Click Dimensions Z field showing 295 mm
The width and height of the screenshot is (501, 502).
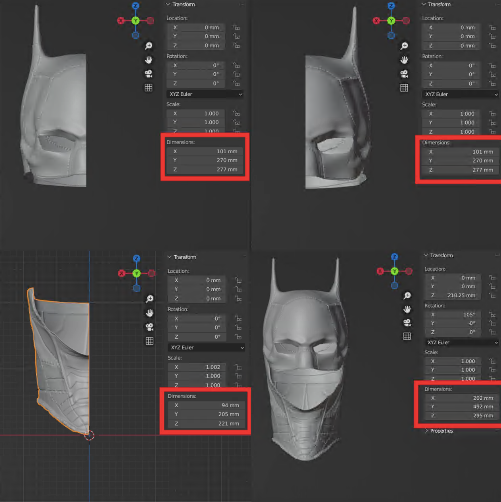coord(462,416)
